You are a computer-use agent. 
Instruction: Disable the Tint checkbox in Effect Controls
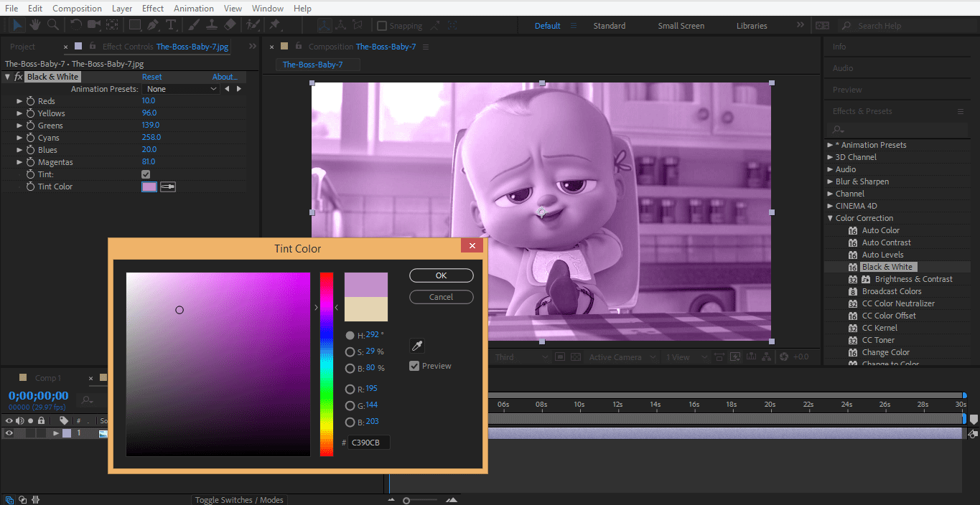pos(146,174)
